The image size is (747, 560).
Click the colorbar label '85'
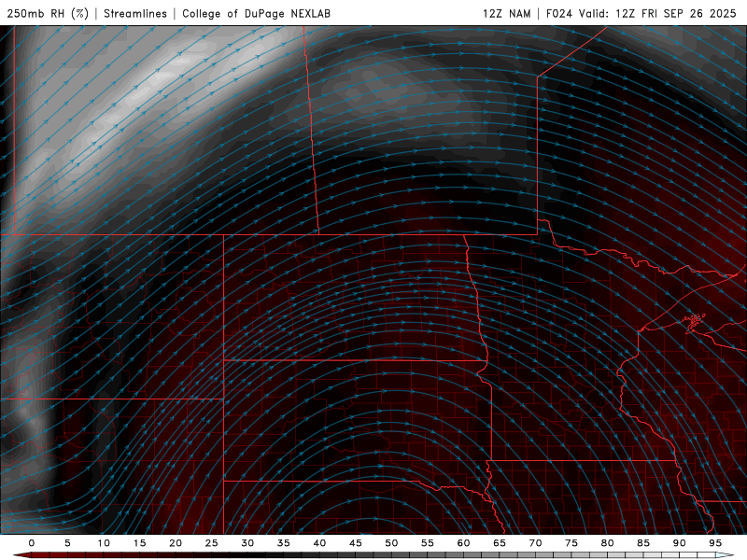tap(643, 543)
